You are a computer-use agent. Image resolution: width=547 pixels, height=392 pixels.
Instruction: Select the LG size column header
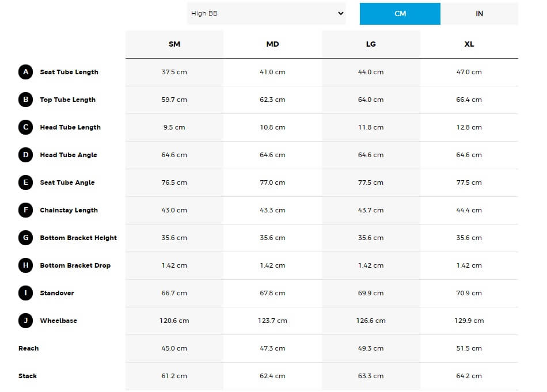pos(371,44)
